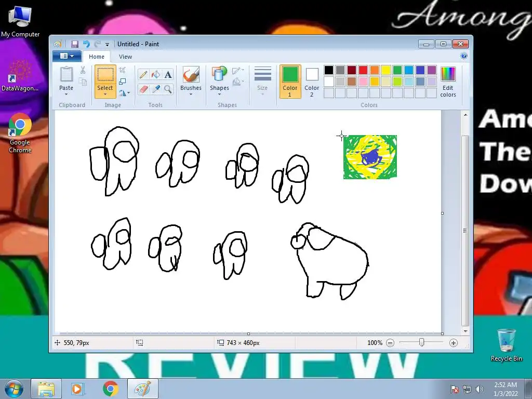Click the Redo arrow in title bar
This screenshot has height=399, width=532.
point(97,44)
